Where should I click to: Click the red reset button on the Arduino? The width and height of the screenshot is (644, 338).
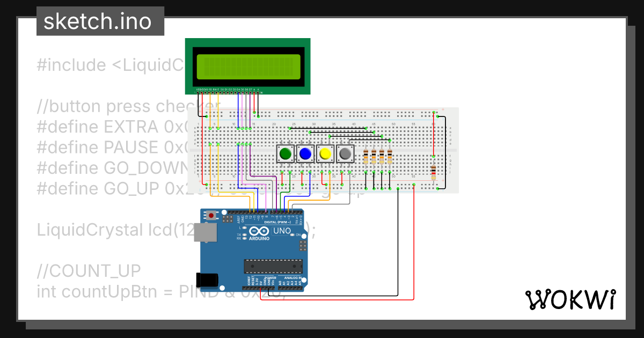coord(212,216)
